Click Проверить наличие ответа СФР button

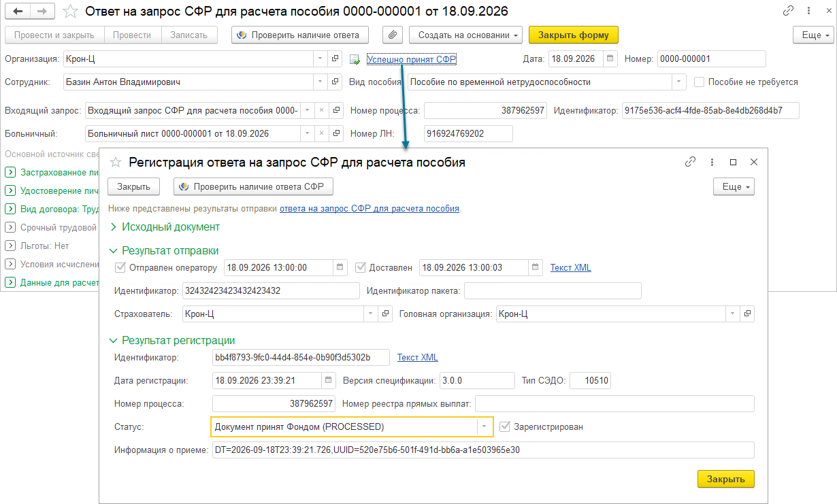(253, 186)
